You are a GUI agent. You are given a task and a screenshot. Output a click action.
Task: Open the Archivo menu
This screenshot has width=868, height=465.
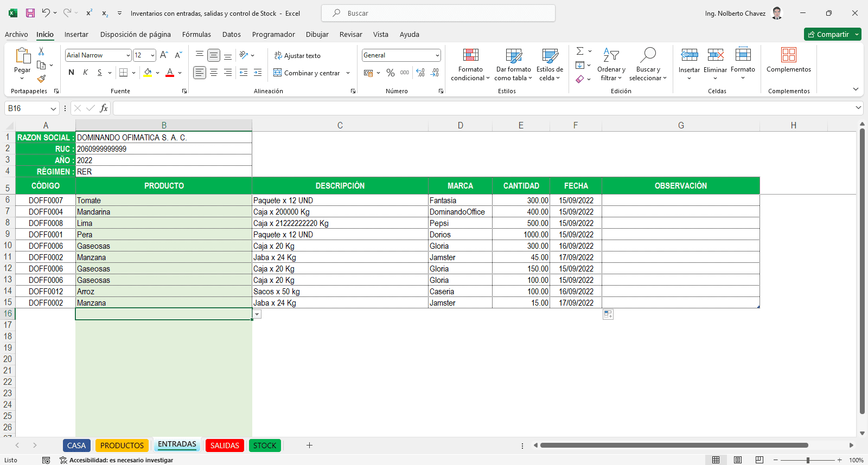[x=16, y=34]
